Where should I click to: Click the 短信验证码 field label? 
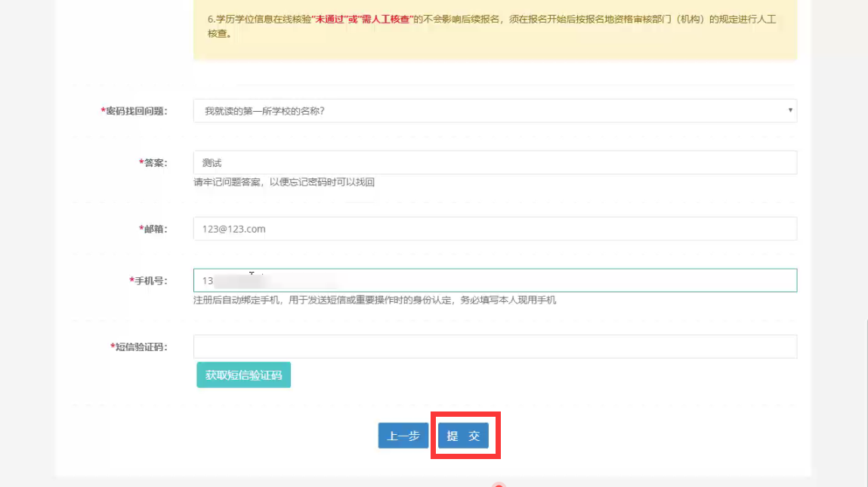click(141, 347)
